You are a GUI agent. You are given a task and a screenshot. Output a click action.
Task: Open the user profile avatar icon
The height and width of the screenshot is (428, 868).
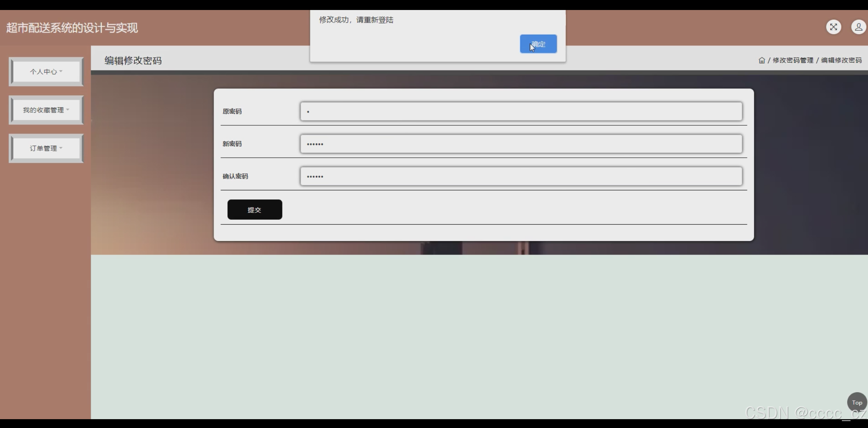click(x=858, y=27)
